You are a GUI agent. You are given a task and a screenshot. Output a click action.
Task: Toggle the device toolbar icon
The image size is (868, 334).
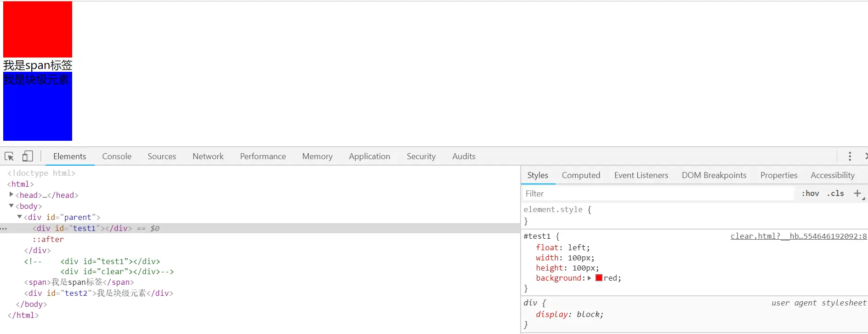pyautogui.click(x=28, y=156)
